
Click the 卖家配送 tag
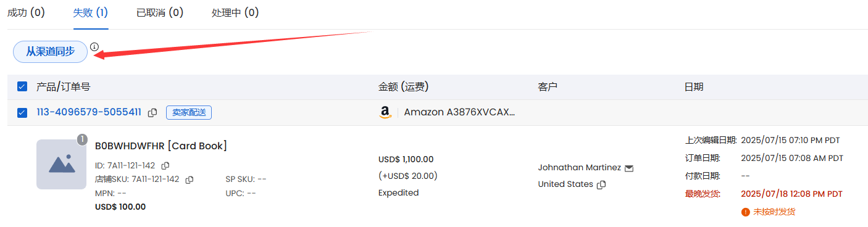[x=189, y=112]
